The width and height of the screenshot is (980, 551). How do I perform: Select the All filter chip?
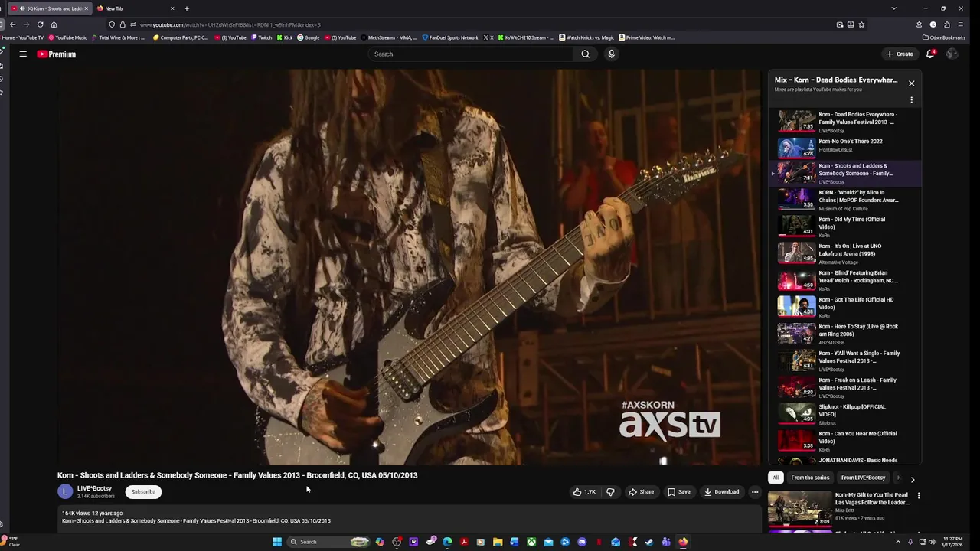pos(776,478)
